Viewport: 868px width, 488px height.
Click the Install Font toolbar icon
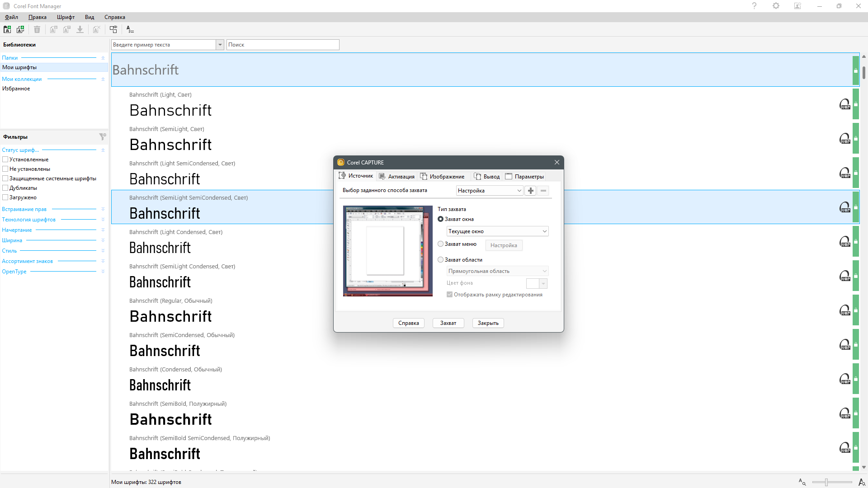coord(53,29)
